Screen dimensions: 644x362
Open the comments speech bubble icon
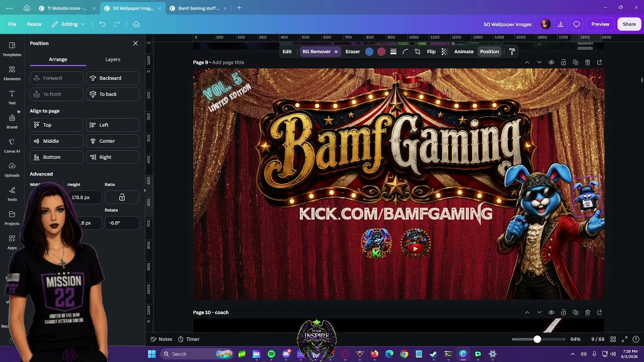click(x=577, y=24)
